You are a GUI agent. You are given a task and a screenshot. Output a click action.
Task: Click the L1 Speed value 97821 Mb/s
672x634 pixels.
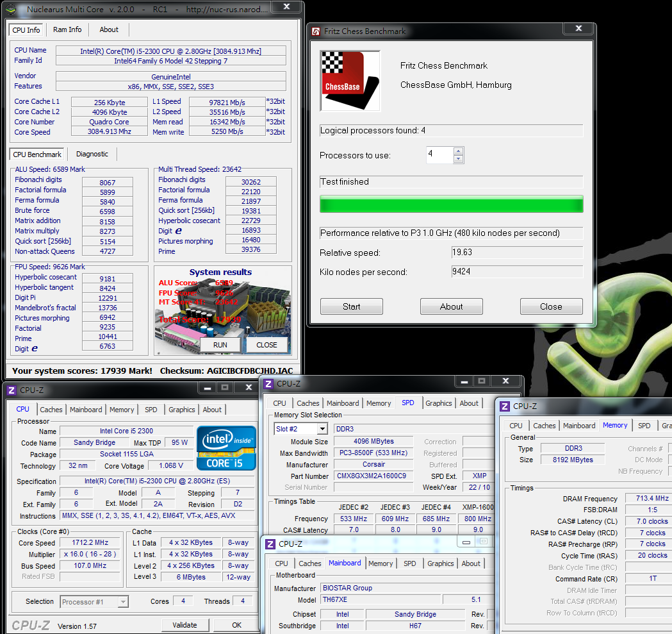click(x=227, y=102)
